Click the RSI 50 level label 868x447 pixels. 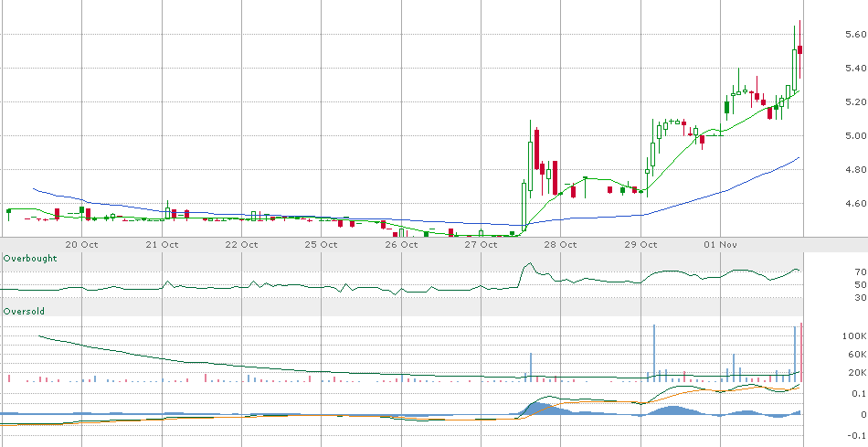[861, 284]
